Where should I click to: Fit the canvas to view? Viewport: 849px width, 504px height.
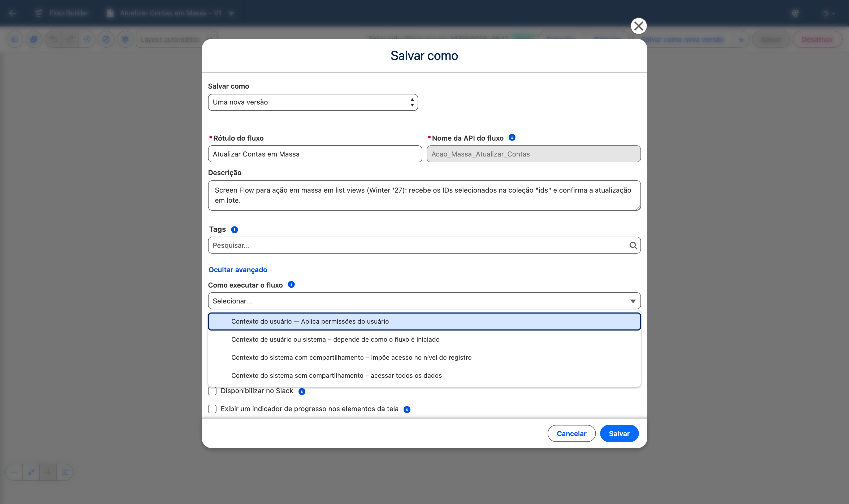coord(31,472)
